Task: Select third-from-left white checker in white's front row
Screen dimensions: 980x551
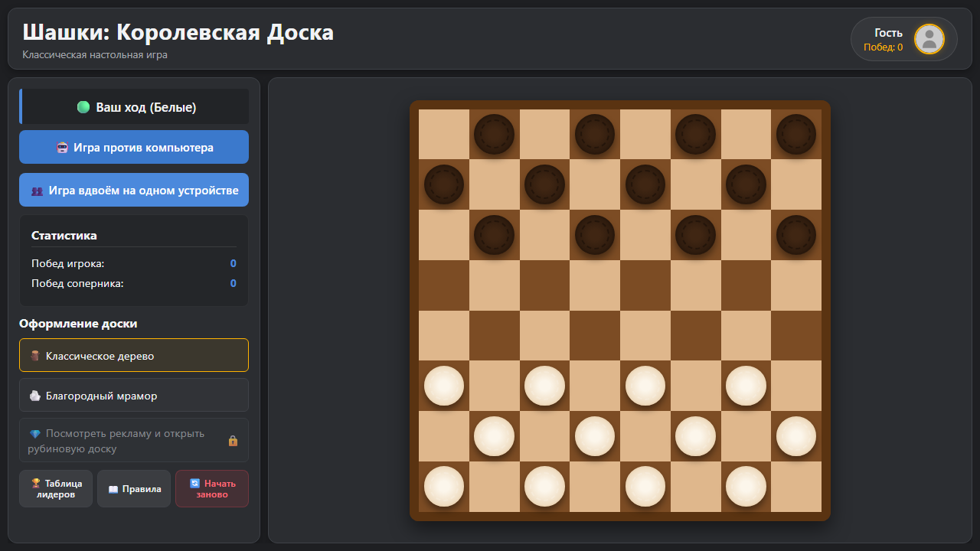Action: (645, 386)
